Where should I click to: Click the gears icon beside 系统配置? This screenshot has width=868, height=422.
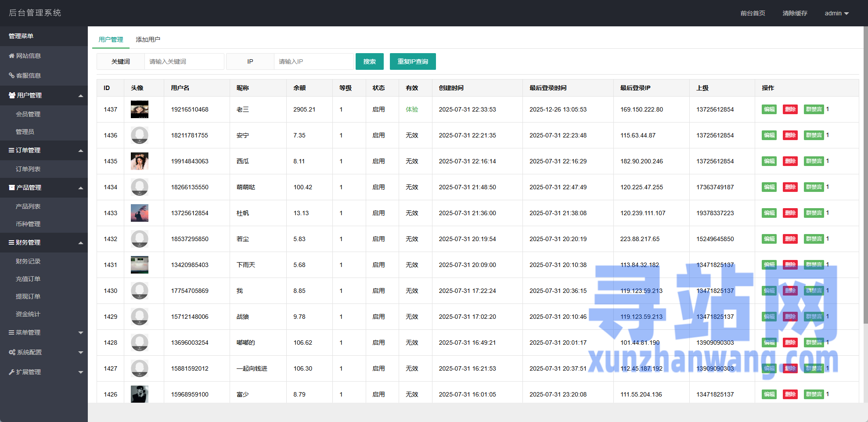click(x=12, y=352)
